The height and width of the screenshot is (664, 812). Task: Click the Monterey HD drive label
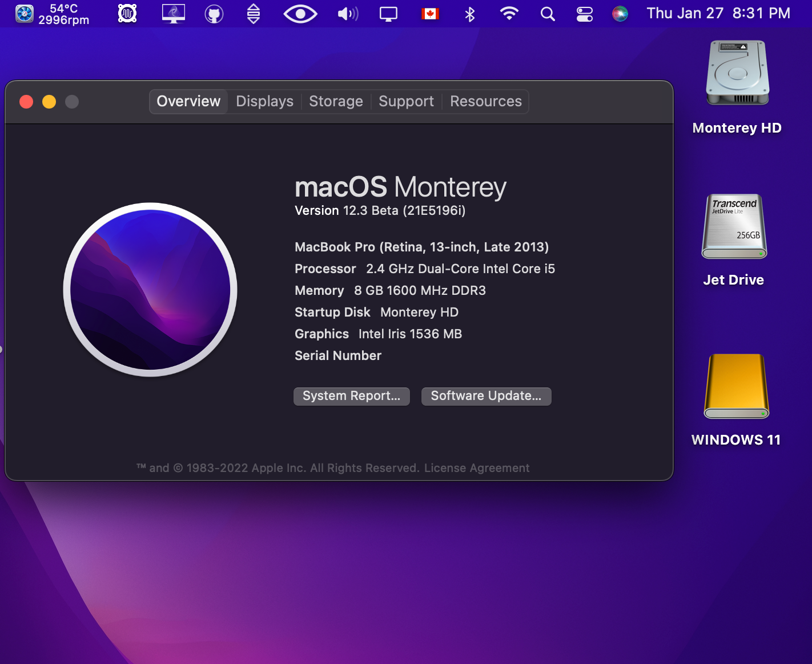[737, 128]
